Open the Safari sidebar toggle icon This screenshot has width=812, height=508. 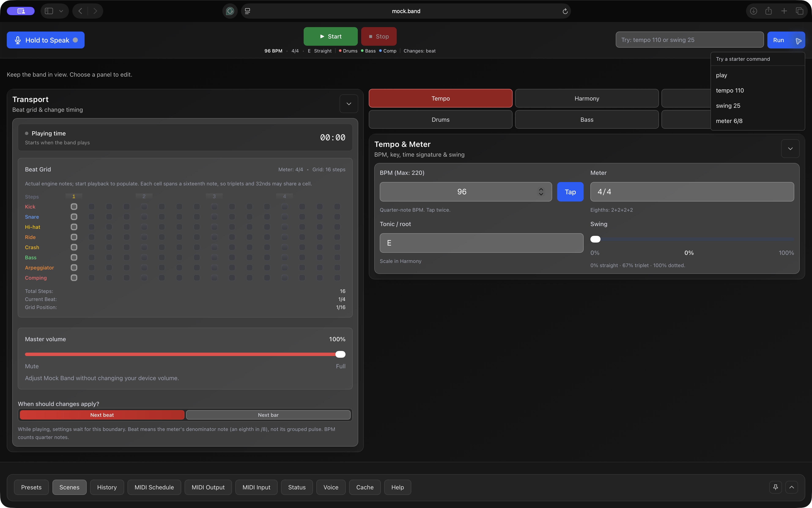pos(49,11)
